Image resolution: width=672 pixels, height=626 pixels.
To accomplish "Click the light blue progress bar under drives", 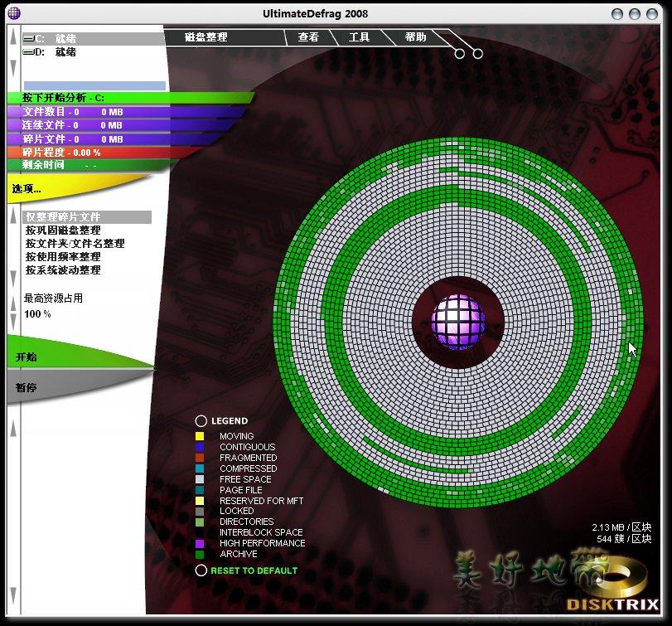I will point(94,85).
